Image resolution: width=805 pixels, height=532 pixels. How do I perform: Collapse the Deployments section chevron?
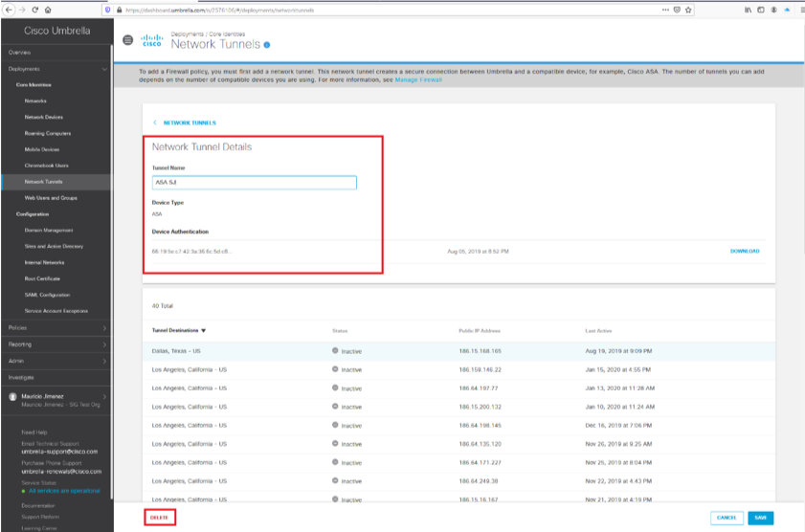[x=104, y=69]
